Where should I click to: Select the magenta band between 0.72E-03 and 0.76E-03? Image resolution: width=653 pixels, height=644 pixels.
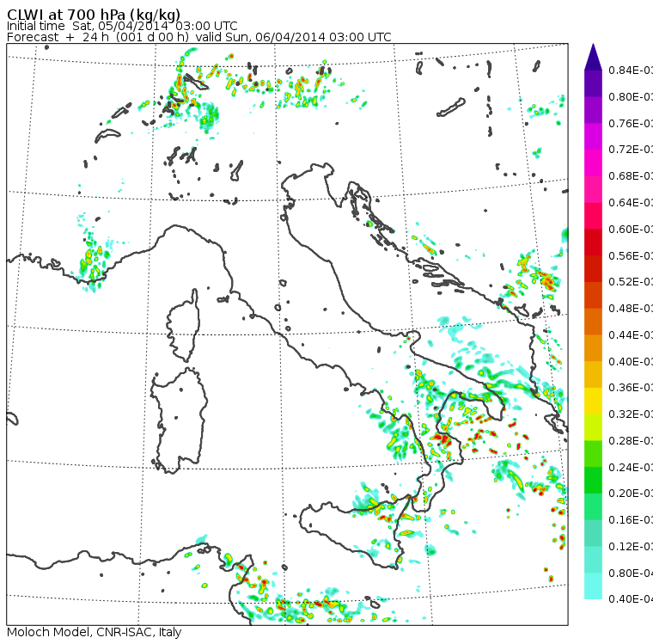pos(593,137)
